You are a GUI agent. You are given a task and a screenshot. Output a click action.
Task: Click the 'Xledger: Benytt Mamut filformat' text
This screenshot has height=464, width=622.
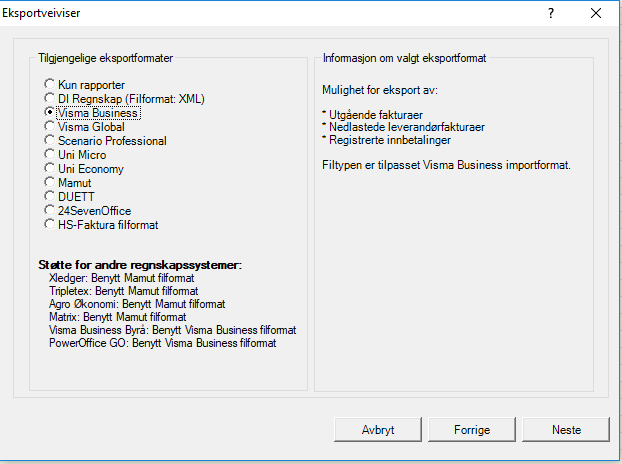[121, 278]
